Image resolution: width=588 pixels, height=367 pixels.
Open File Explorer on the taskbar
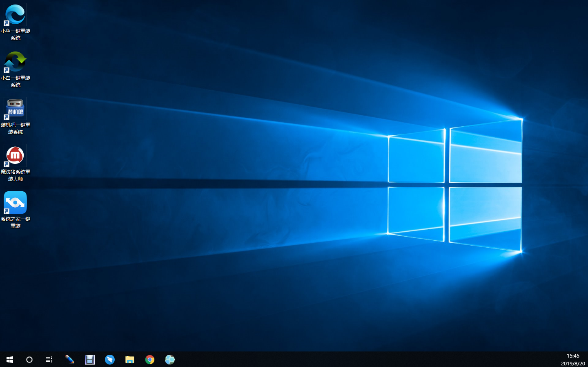(x=130, y=359)
